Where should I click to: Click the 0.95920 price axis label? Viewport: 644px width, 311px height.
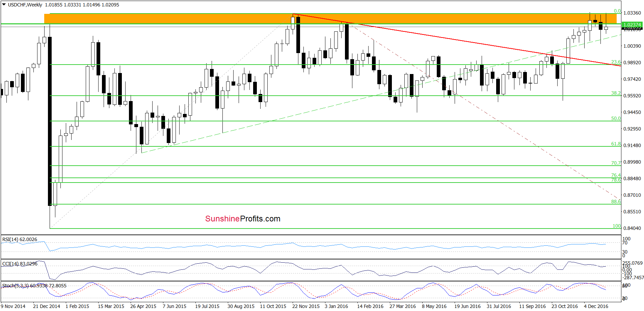click(632, 96)
